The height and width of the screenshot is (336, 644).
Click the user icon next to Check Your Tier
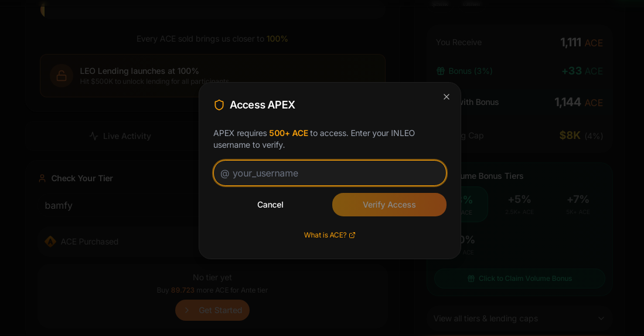[42, 178]
